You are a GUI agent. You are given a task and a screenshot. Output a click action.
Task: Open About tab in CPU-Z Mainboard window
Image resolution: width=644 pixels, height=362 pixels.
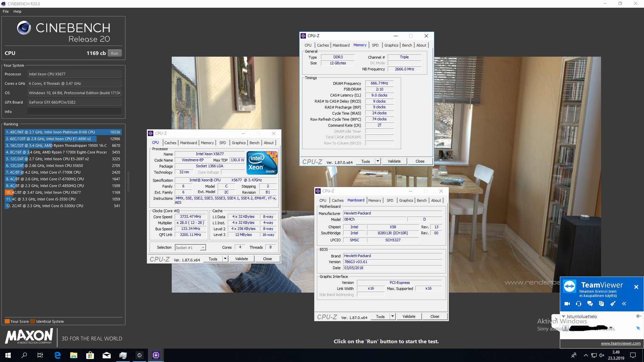[436, 200]
